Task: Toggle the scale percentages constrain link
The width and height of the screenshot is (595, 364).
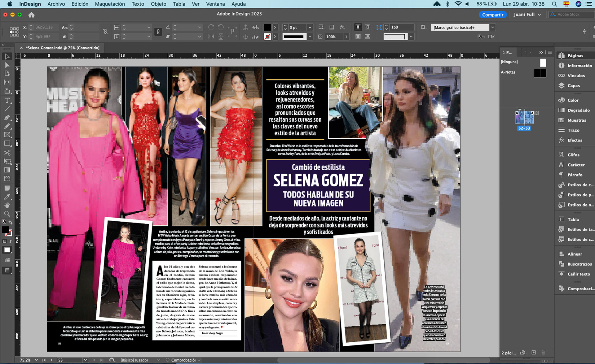Action: point(158,32)
